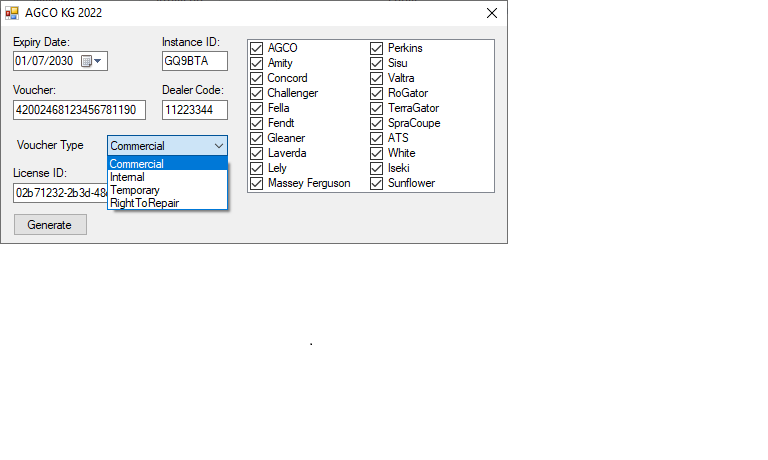Uncheck the Challenger brand checkbox
768x460 pixels.
pos(257,93)
